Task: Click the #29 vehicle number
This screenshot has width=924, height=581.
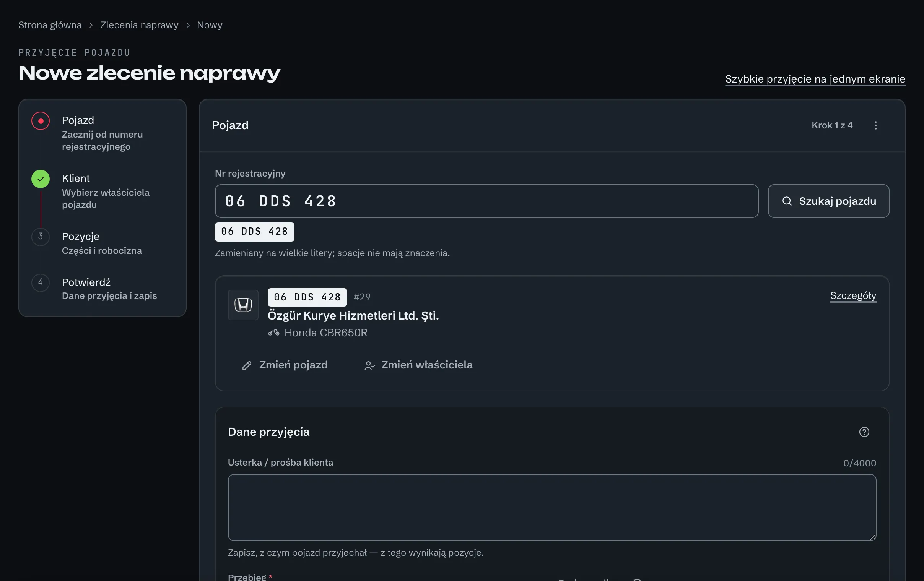Action: 362,297
